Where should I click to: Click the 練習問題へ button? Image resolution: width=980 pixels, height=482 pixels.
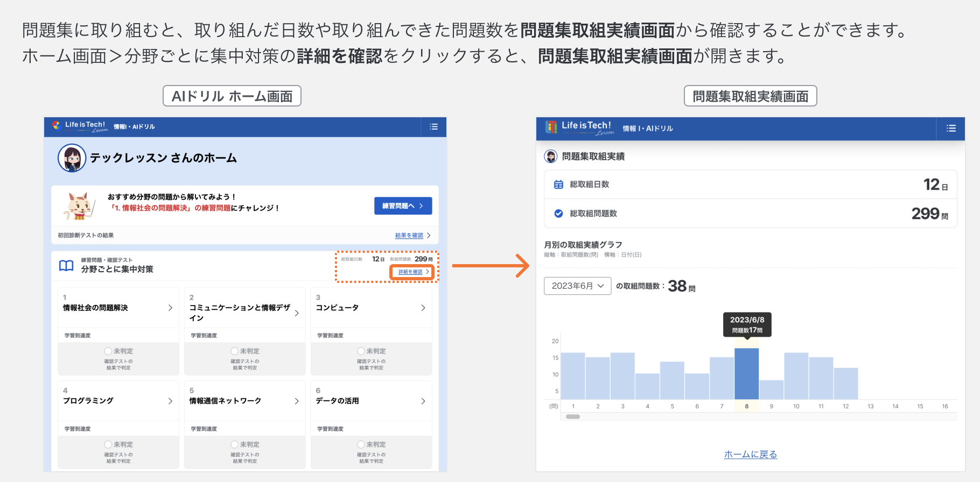click(403, 206)
